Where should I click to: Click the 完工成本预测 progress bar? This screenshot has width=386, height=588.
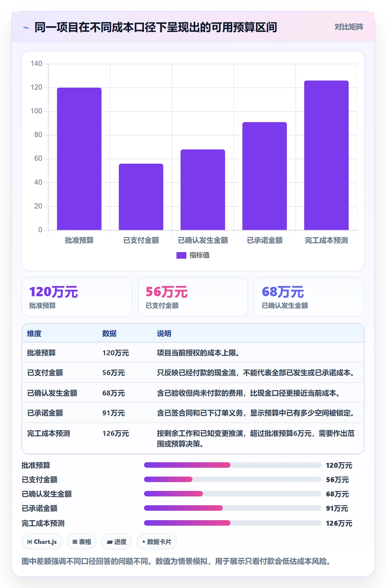[233, 523]
